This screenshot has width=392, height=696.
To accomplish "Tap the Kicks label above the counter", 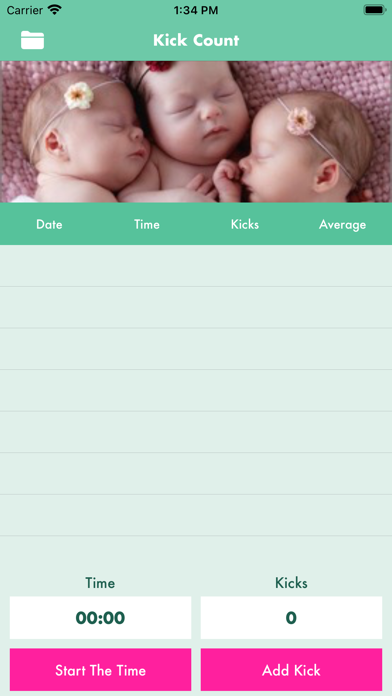I will pyautogui.click(x=291, y=583).
